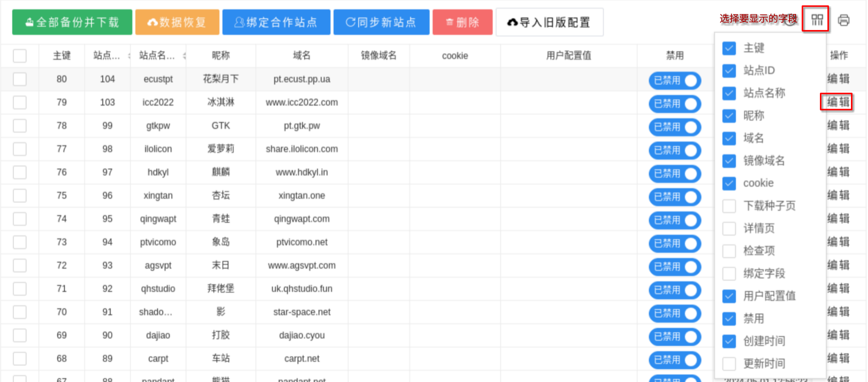Click the 绑定合作站点 button
868x382 pixels.
(x=276, y=22)
